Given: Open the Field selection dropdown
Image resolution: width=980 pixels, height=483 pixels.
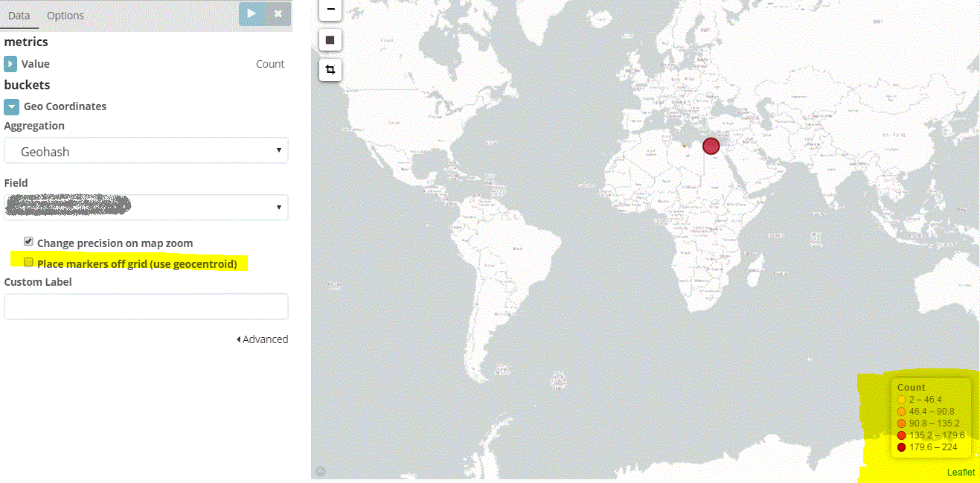Looking at the screenshot, I should 146,207.
